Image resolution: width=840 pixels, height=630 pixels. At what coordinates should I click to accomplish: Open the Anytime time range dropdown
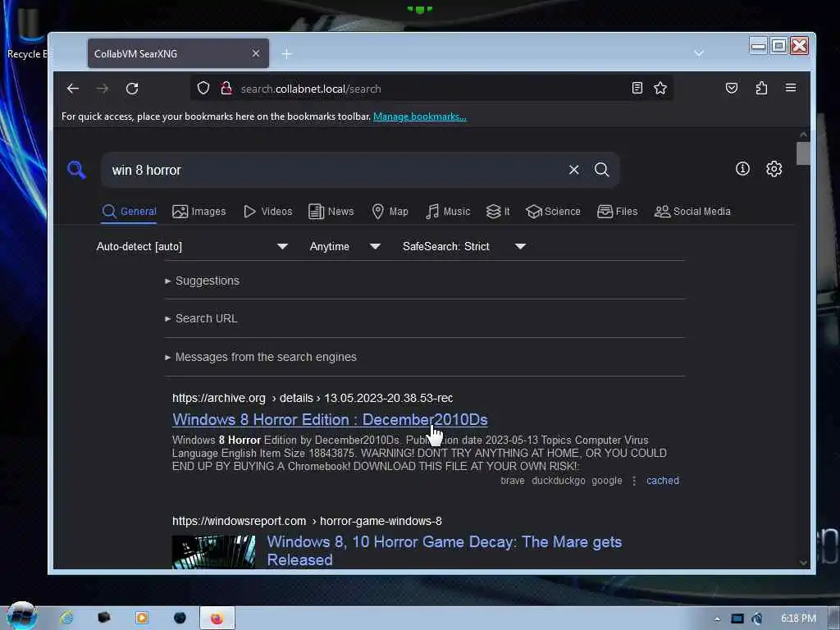345,246
